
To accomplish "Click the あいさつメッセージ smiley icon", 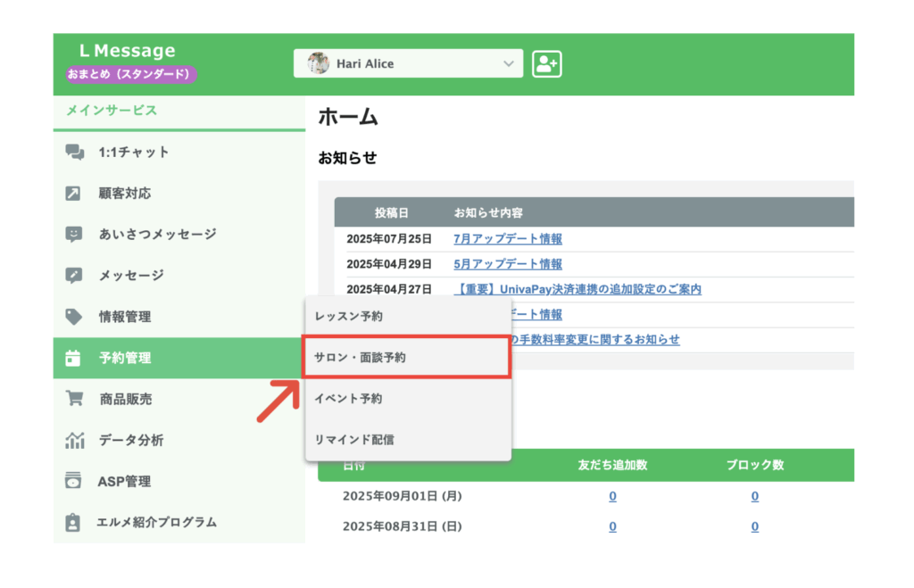I will (74, 235).
